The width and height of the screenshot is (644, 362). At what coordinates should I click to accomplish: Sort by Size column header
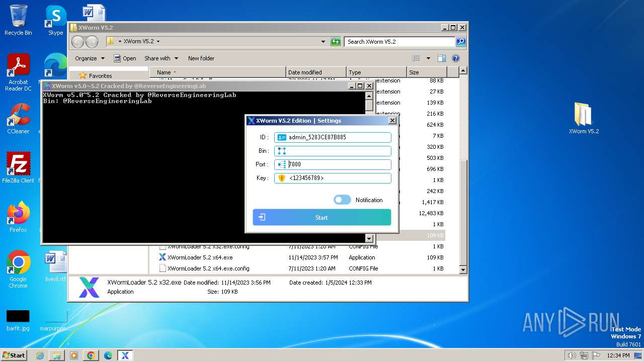point(426,72)
